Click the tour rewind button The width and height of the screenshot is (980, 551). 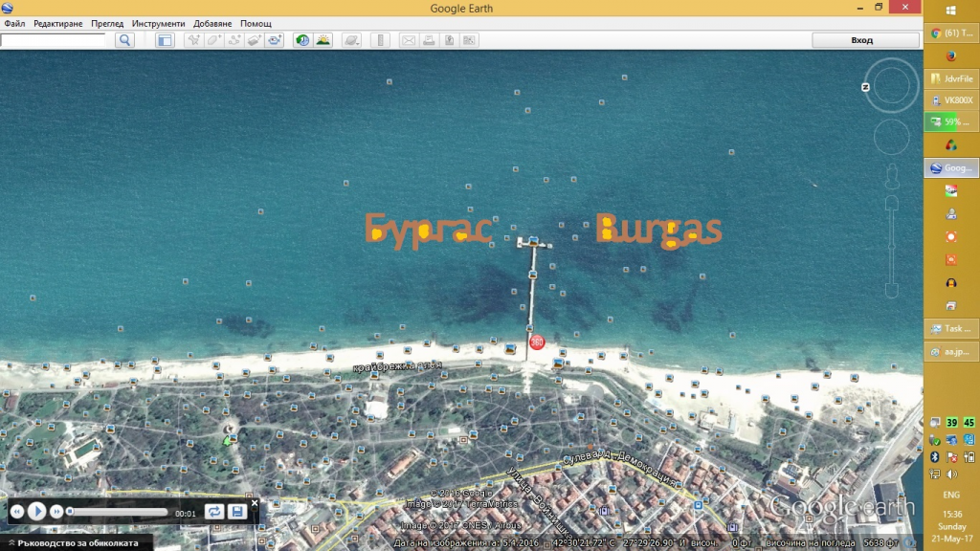pyautogui.click(x=17, y=512)
